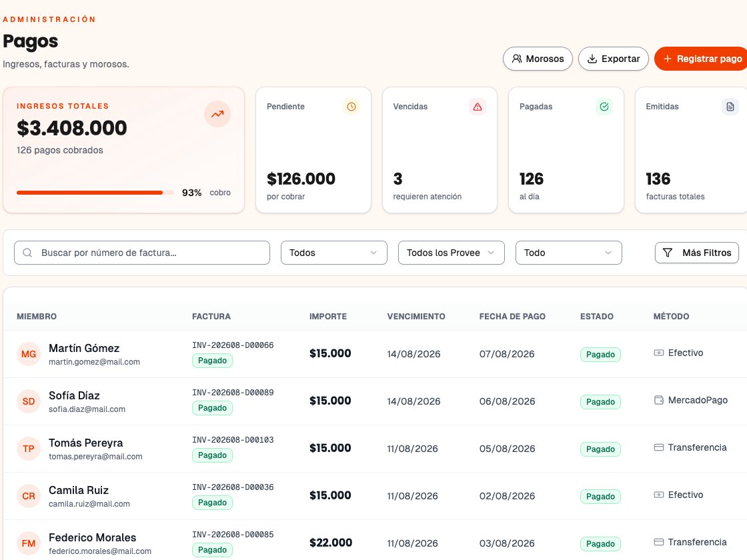
Task: Click the name Camila Ruiz
Action: click(79, 491)
